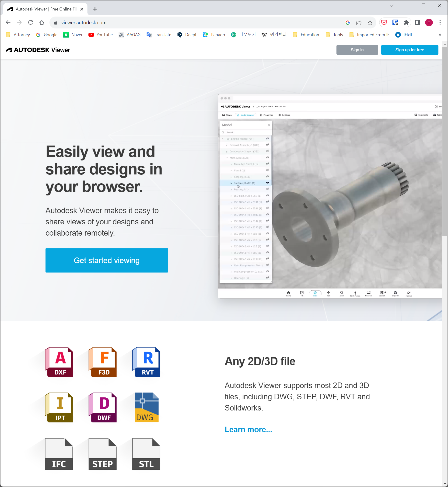Go to the browser home page

click(x=42, y=23)
